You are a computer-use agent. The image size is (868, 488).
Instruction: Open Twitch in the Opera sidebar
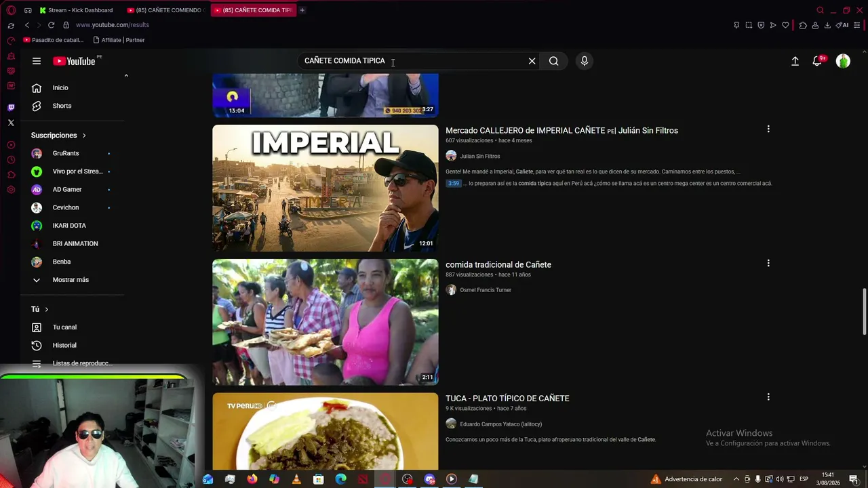11,108
